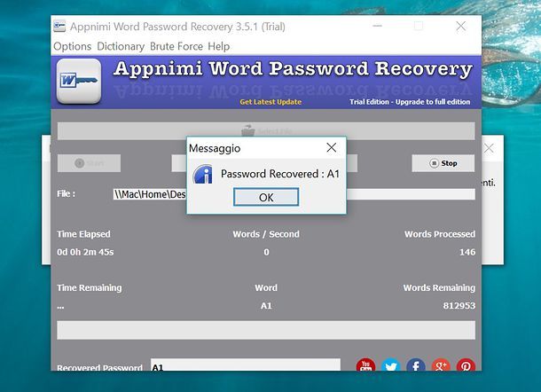The width and height of the screenshot is (541, 392).
Task: Click the Stop button
Action: 443,163
